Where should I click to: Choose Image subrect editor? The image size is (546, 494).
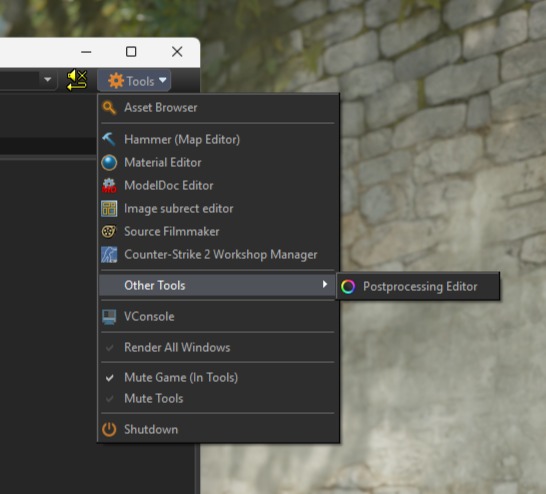218,209
